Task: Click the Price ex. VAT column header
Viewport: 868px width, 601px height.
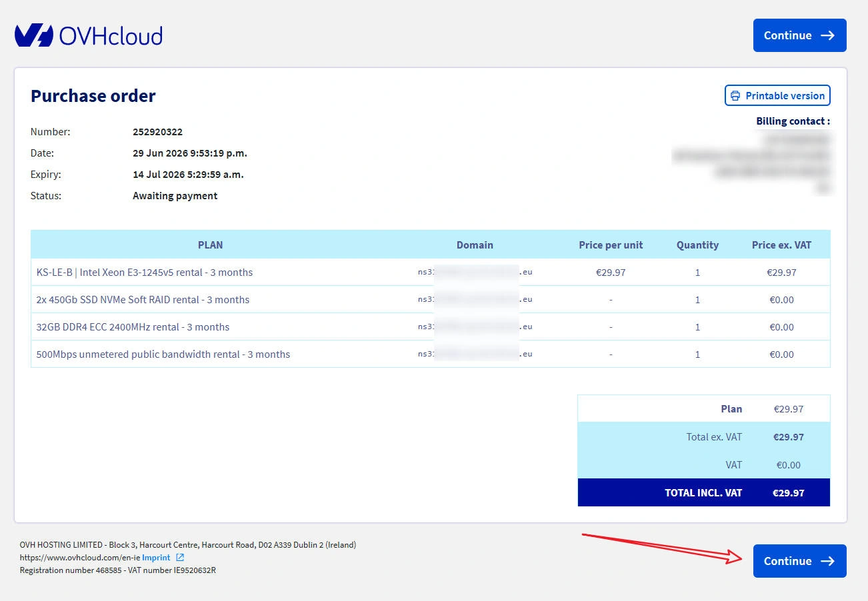Action: 781,245
